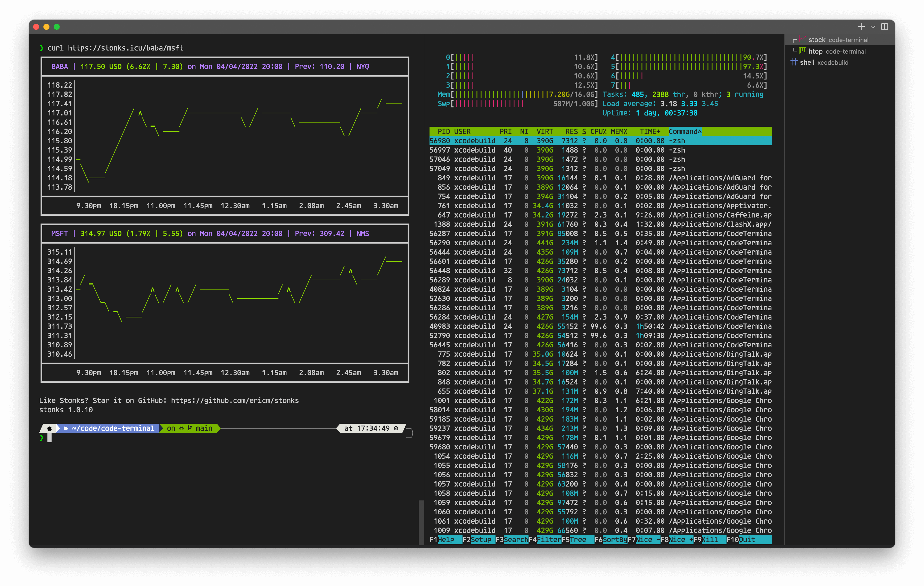Image resolution: width=924 pixels, height=586 pixels.
Task: Switch to the htop code-terminal tab
Action: (x=837, y=51)
